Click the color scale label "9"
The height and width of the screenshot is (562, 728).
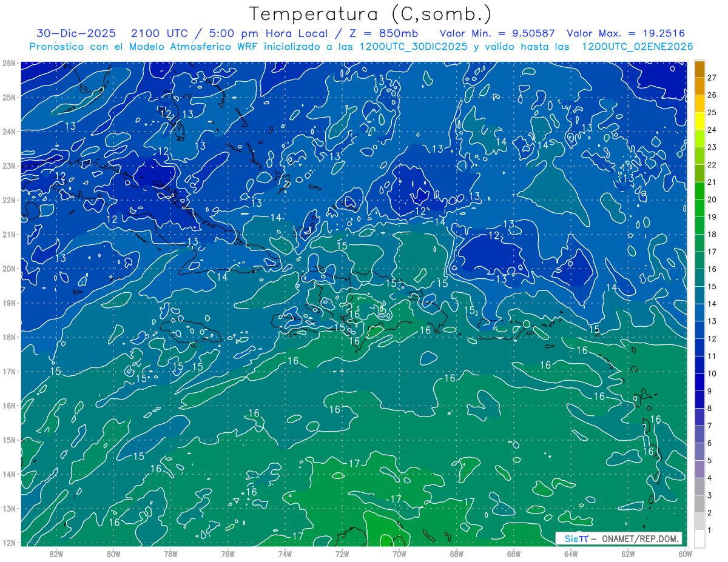(x=710, y=391)
